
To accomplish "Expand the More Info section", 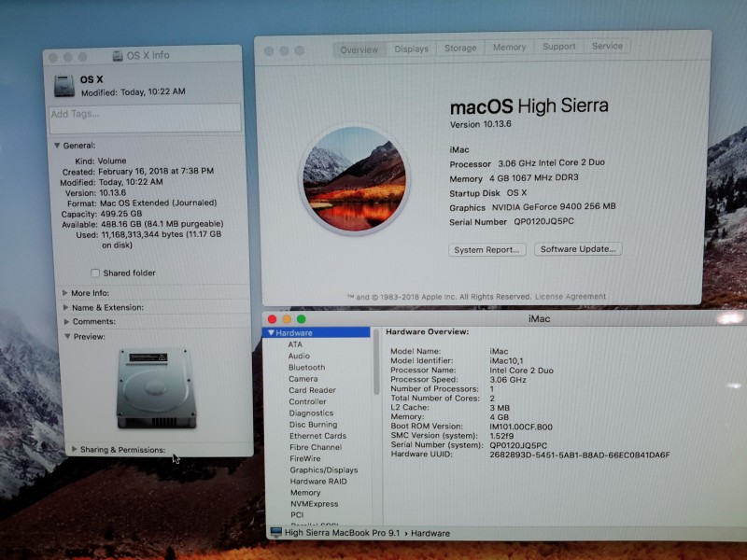I will click(x=65, y=293).
